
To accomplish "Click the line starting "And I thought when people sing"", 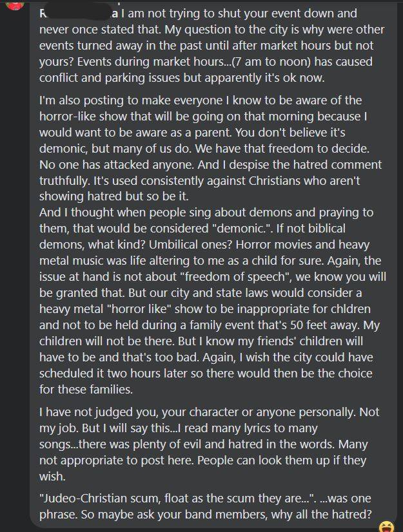I will click(206, 213).
